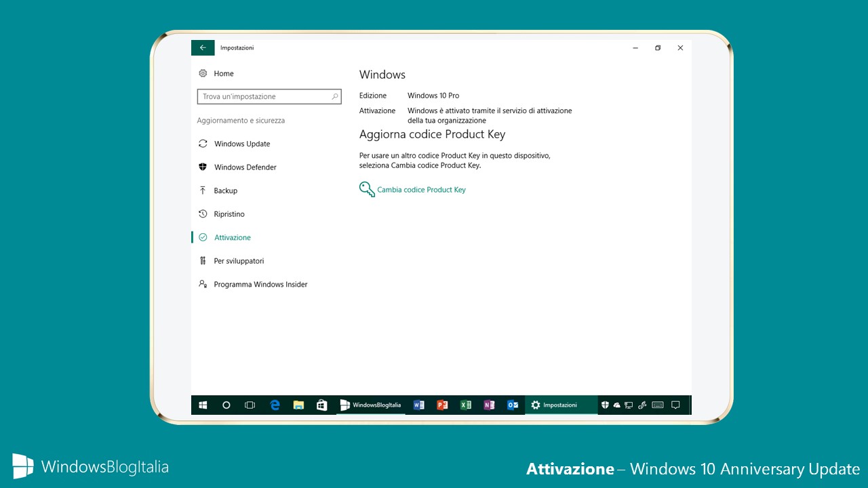
Task: Open Windows Update section
Action: 242,144
